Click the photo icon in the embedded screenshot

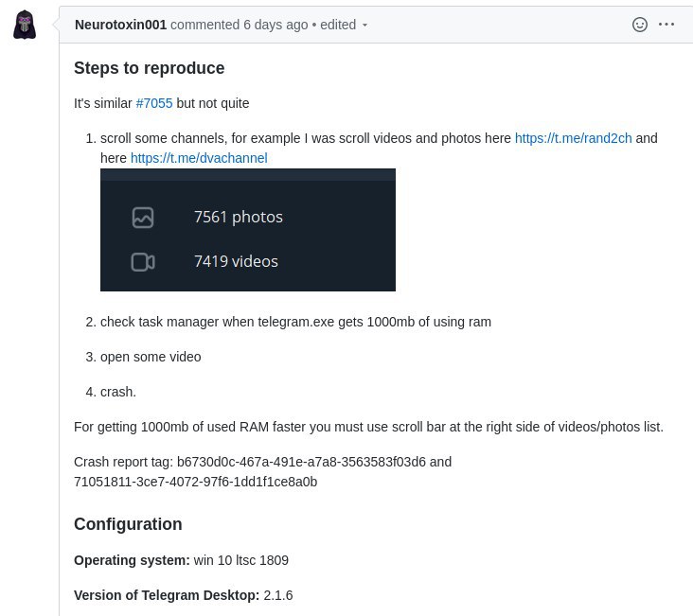tap(143, 218)
